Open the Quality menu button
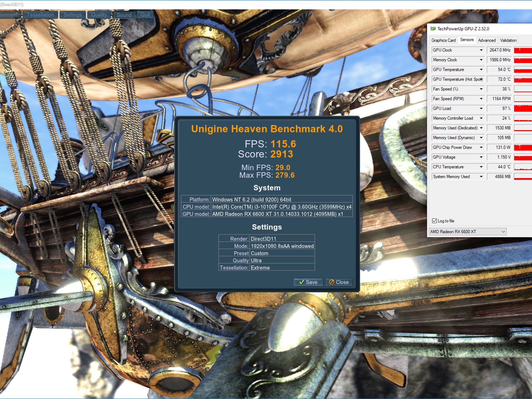The width and height of the screenshot is (532, 399). pos(99,15)
